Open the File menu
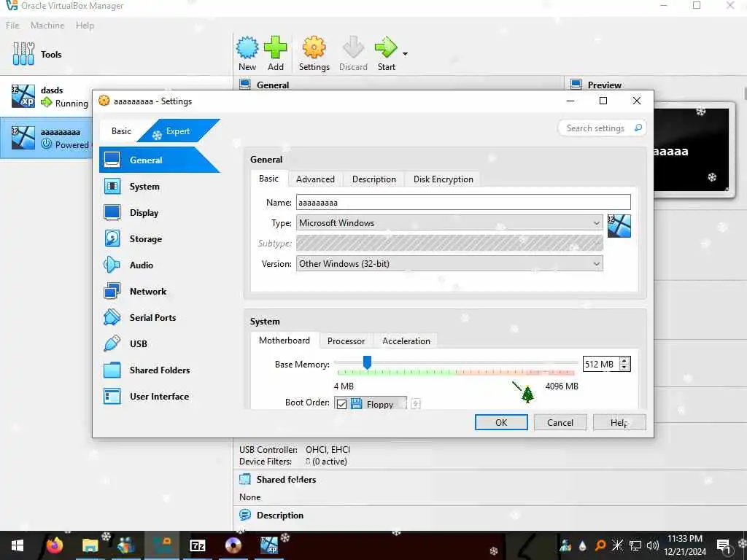The width and height of the screenshot is (747, 560). pos(12,26)
